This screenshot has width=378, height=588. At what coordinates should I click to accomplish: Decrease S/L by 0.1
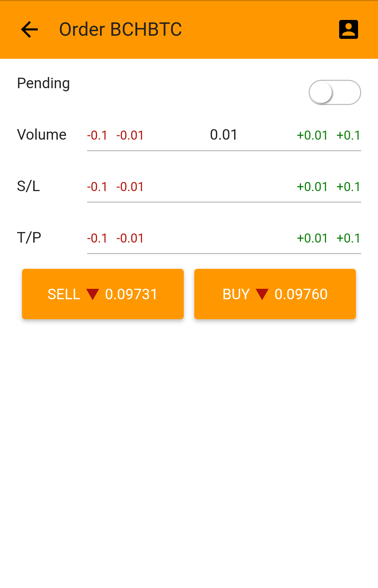97,187
